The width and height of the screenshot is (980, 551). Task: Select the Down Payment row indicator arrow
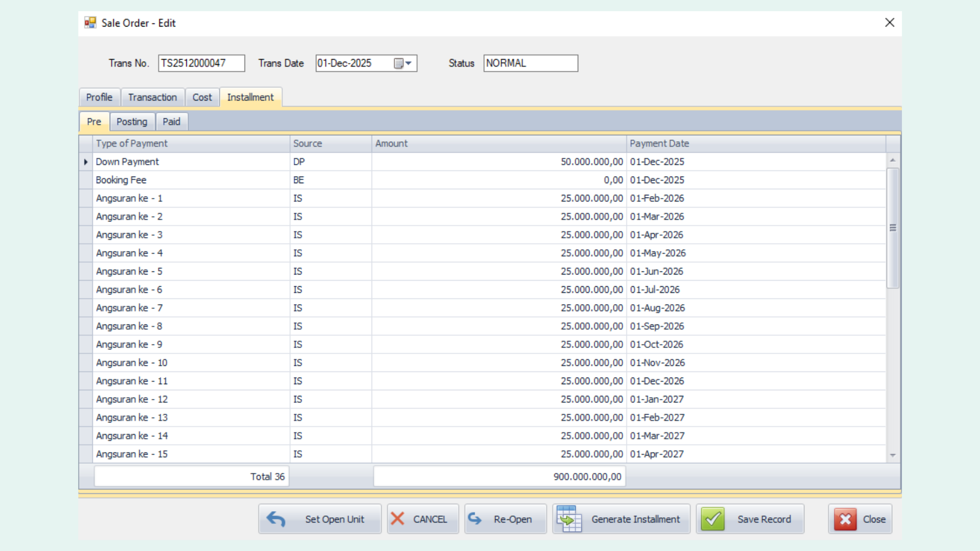pyautogui.click(x=86, y=162)
